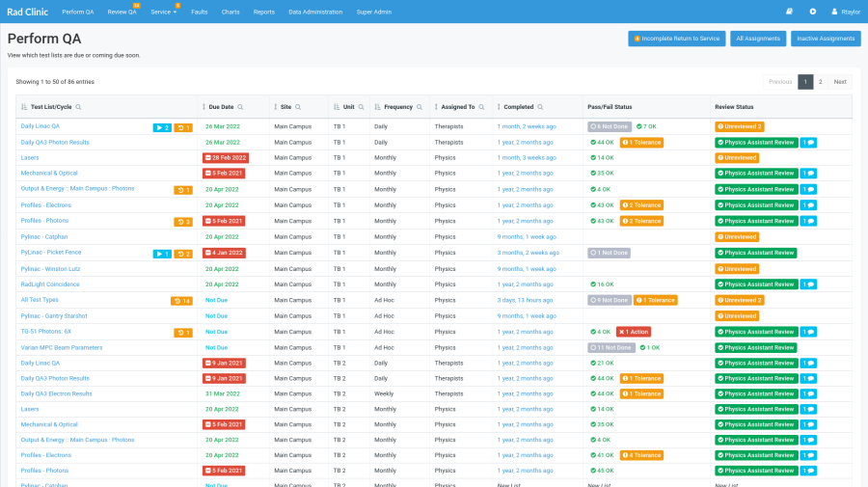Screen dimensions: 868x487
Task: Open the Review QA menu
Action: click(x=122, y=12)
